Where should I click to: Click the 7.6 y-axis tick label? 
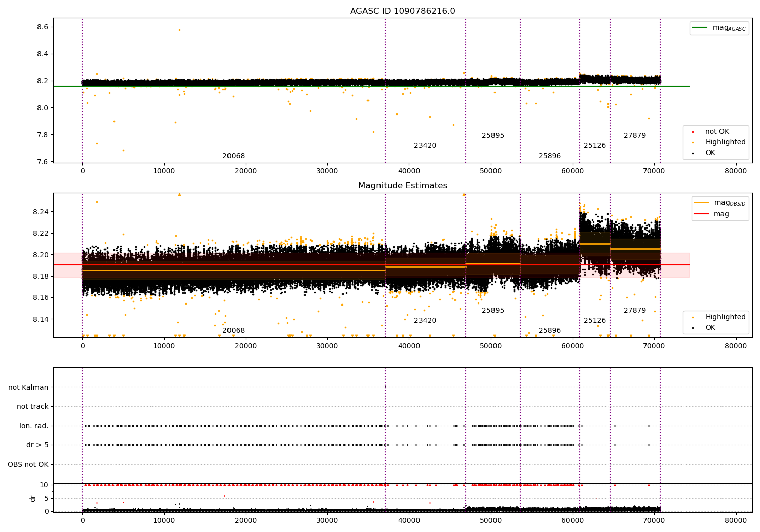pos(43,162)
